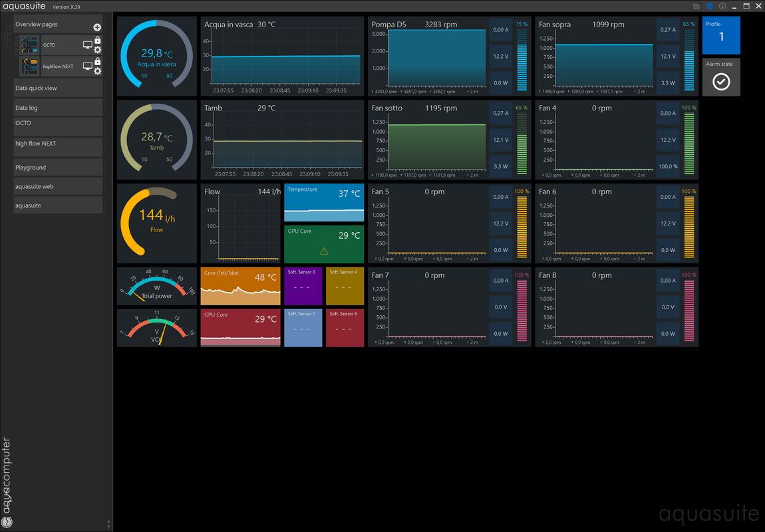Open settings gear for OCTO overview page
This screenshot has width=765, height=532.
(98, 50)
